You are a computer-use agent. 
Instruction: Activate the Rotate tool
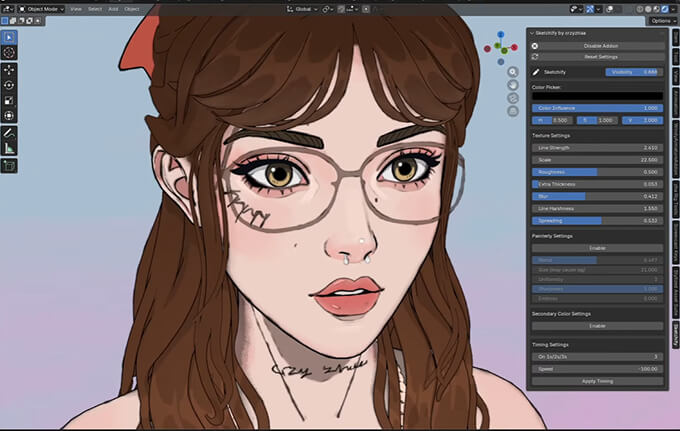(9, 86)
